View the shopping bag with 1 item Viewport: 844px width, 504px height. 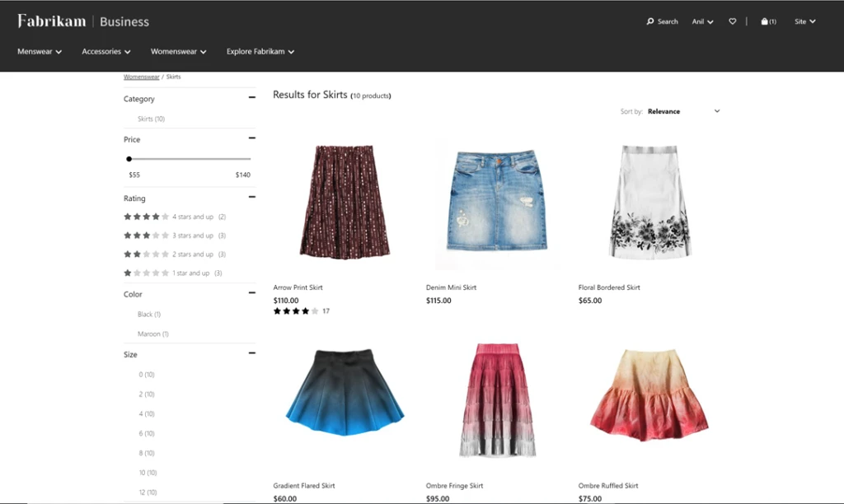pos(767,21)
